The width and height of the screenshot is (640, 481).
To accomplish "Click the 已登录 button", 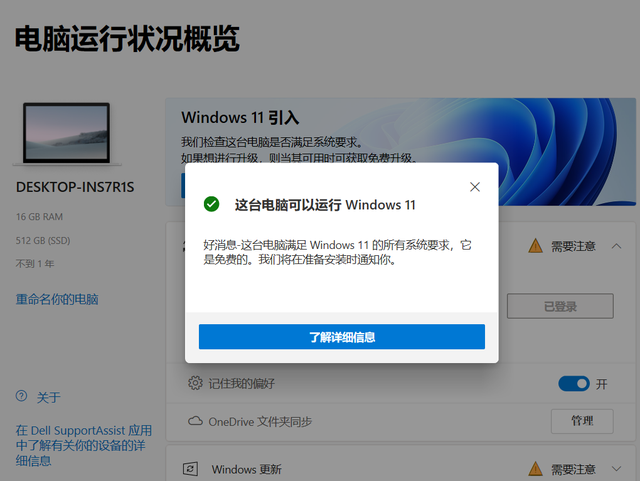I will pyautogui.click(x=560, y=306).
